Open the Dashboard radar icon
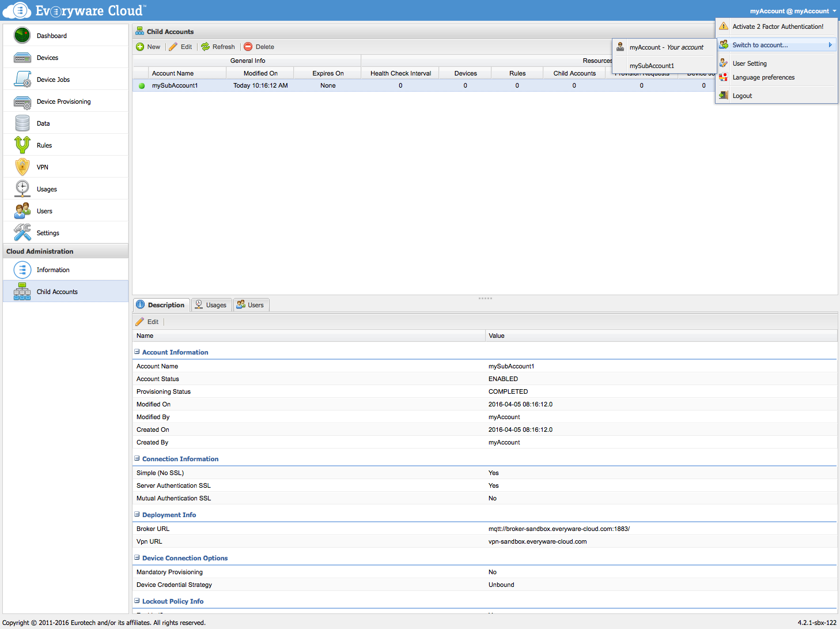The width and height of the screenshot is (840, 629). click(x=22, y=35)
